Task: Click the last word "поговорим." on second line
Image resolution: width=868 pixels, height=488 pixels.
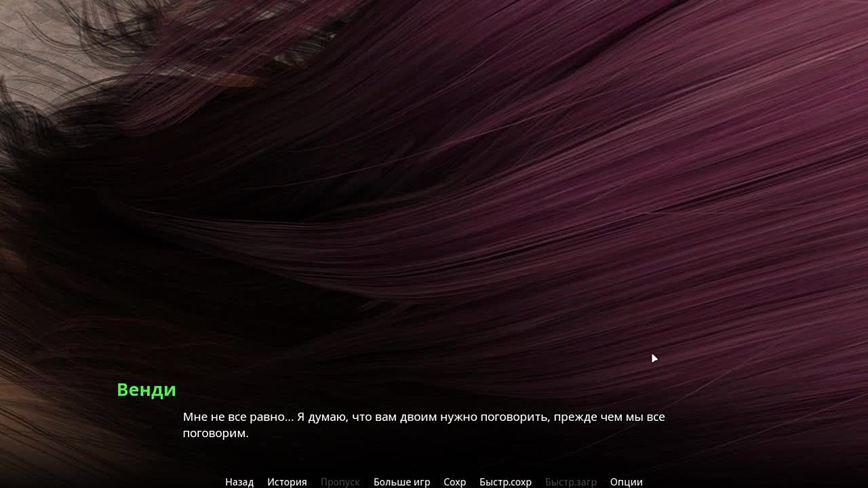Action: [216, 433]
